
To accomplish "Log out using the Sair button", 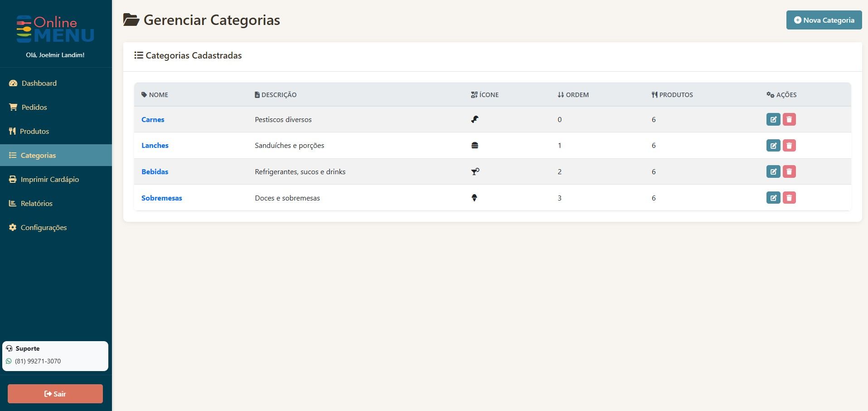I will (x=55, y=393).
